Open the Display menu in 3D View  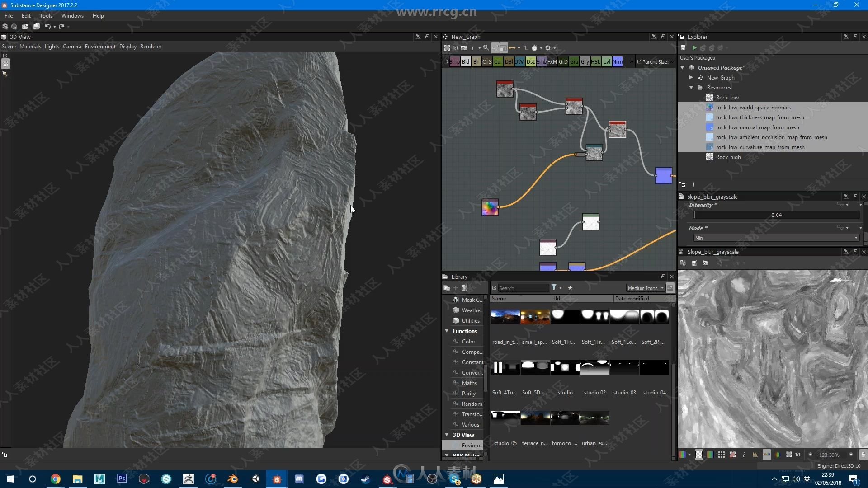(127, 47)
